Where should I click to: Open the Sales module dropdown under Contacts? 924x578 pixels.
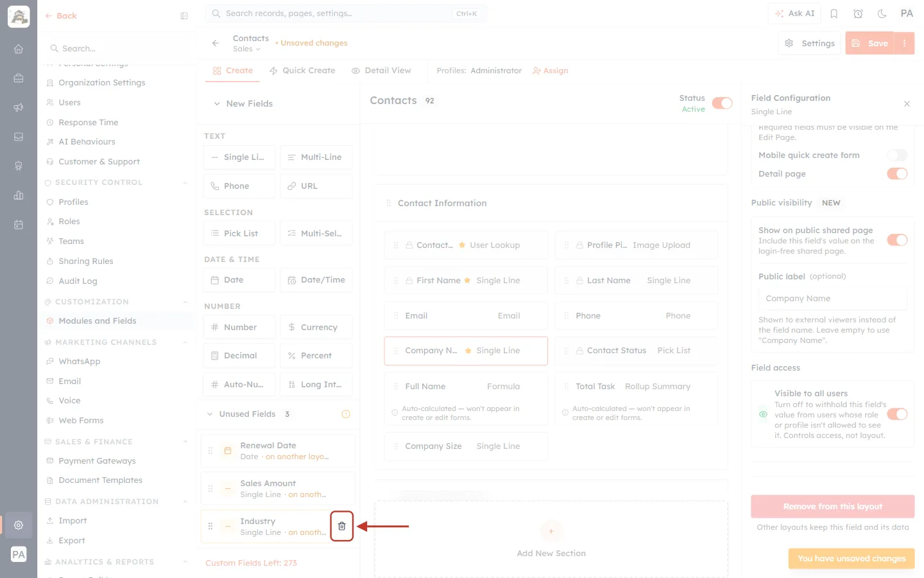pyautogui.click(x=247, y=49)
